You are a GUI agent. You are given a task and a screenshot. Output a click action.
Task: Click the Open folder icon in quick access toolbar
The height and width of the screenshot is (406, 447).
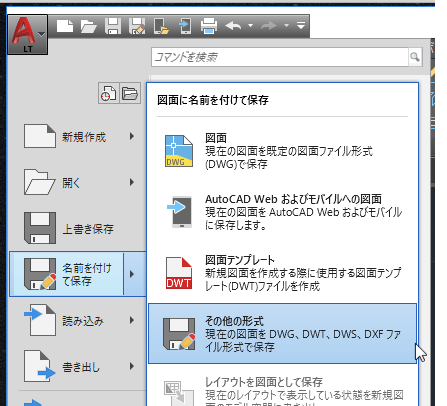pyautogui.click(x=89, y=26)
